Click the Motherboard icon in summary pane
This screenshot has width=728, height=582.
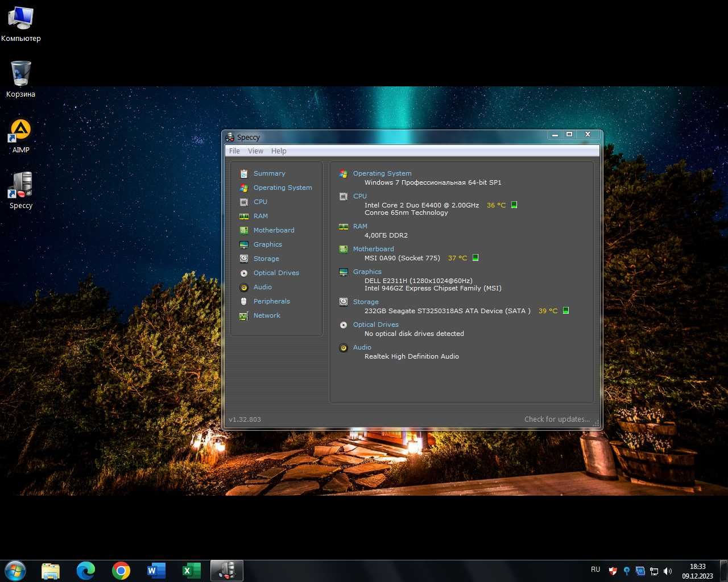(x=344, y=249)
